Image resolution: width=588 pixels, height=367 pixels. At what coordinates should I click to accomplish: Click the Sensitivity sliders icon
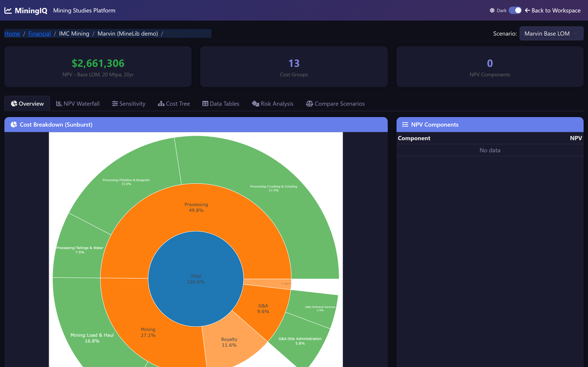115,104
